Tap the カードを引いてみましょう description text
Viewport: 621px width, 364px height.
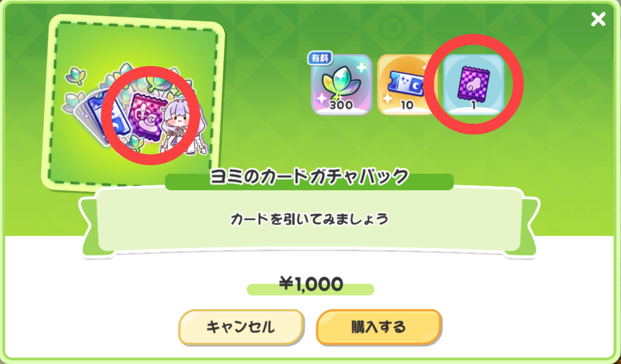(309, 219)
